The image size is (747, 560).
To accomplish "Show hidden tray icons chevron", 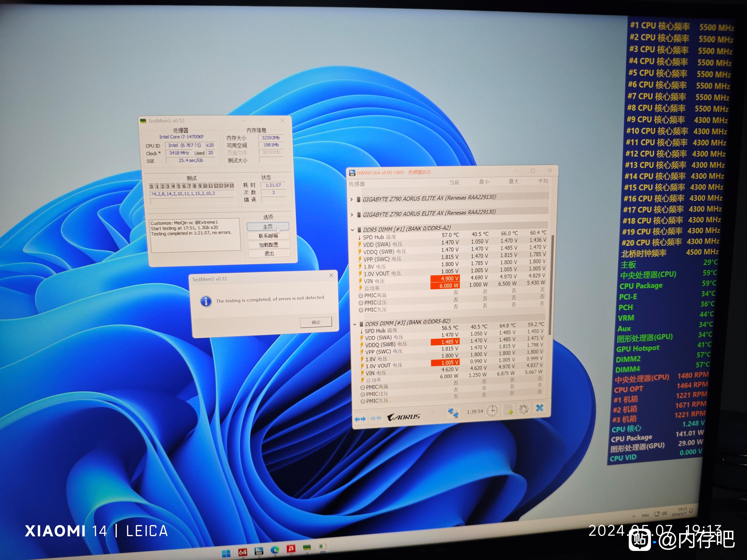I will pos(634,516).
